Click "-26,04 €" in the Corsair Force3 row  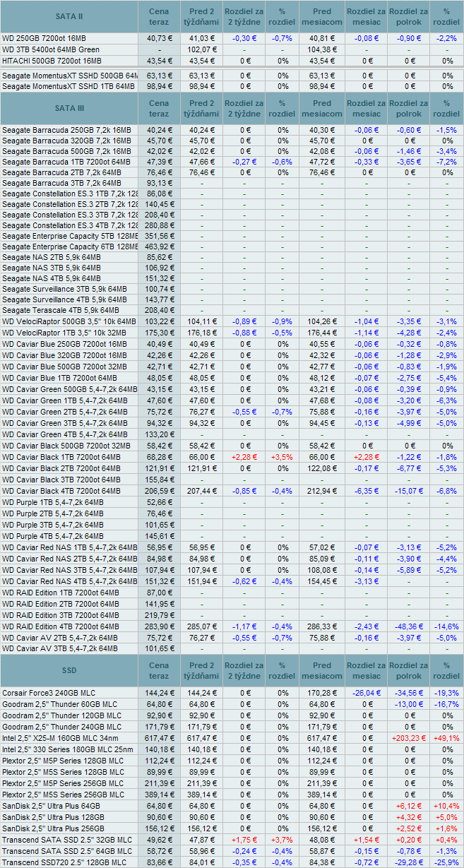(367, 693)
